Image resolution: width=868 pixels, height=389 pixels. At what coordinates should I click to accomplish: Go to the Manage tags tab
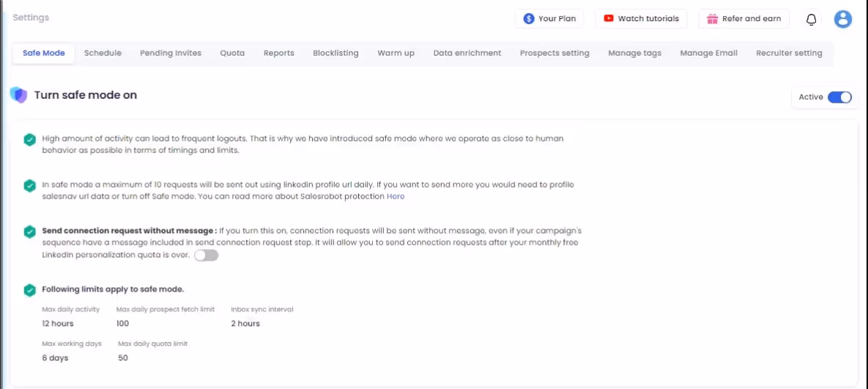(x=634, y=53)
